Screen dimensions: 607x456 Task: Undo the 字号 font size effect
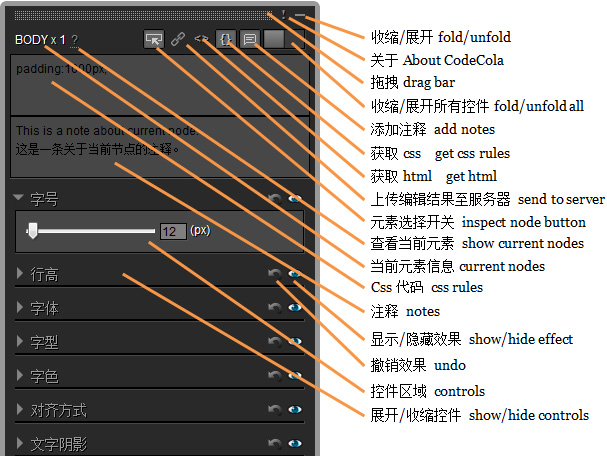pyautogui.click(x=274, y=199)
